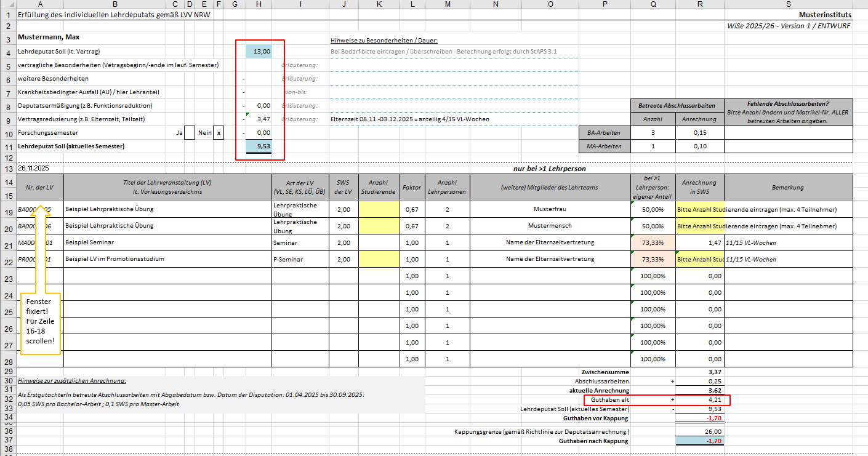Screen dimensions: 868x456
Task: Click the Select All corner of the sheet
Action: pos(8,4)
